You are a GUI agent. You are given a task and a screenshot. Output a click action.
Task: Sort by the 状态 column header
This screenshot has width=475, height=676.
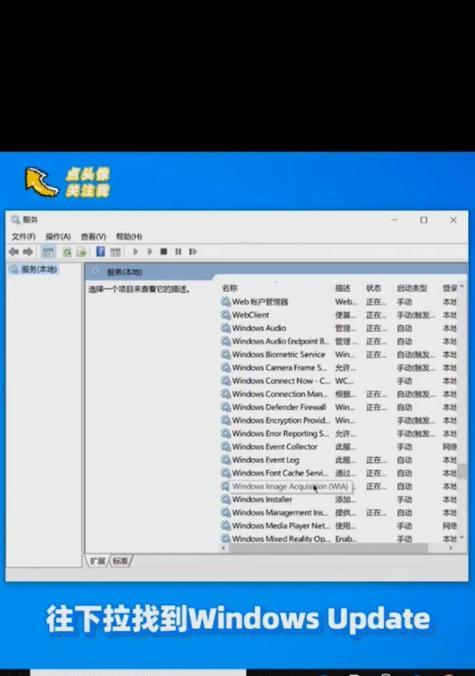[374, 288]
